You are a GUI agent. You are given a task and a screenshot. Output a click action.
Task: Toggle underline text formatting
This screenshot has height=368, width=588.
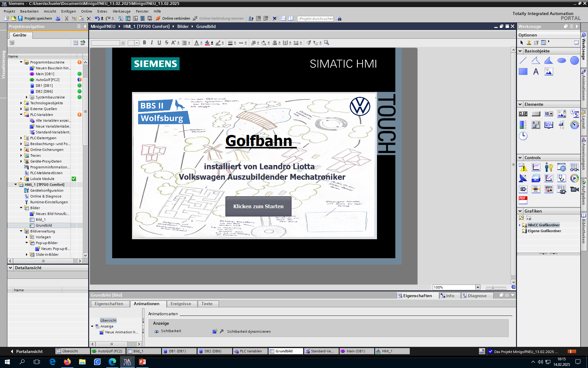coord(159,43)
